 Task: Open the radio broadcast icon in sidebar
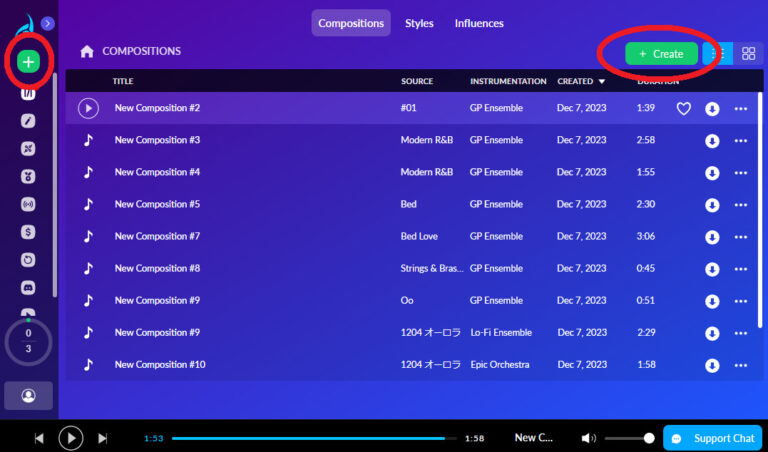tap(28, 204)
